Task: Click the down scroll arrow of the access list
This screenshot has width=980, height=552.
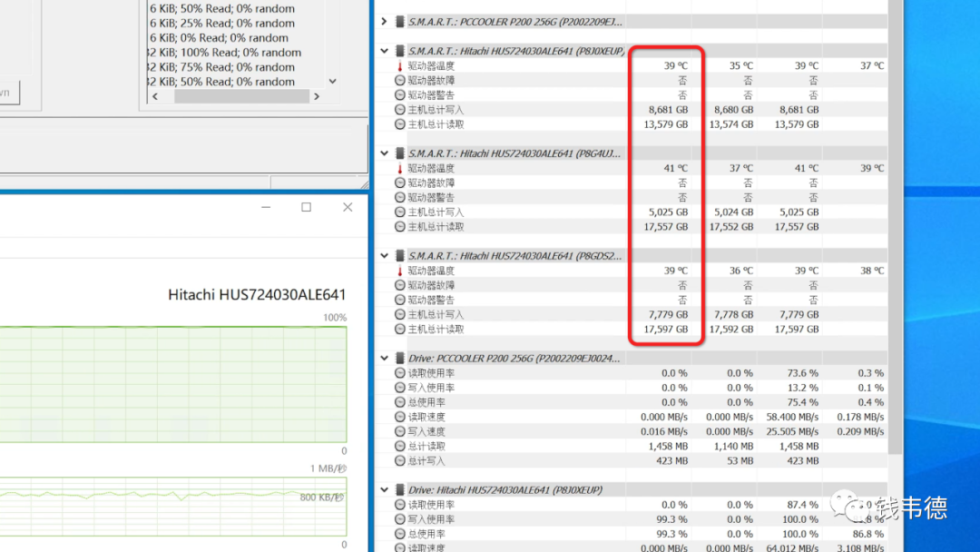Action: point(332,82)
